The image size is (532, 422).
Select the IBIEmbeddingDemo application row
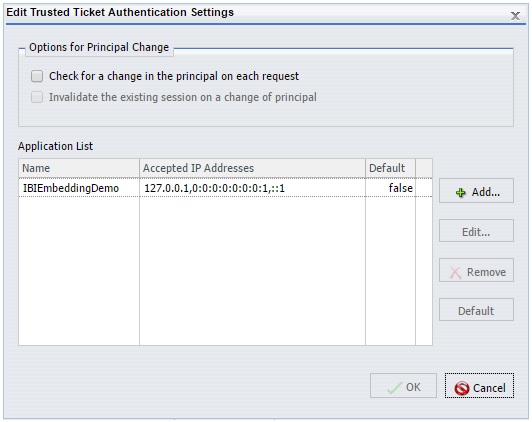pyautogui.click(x=225, y=188)
